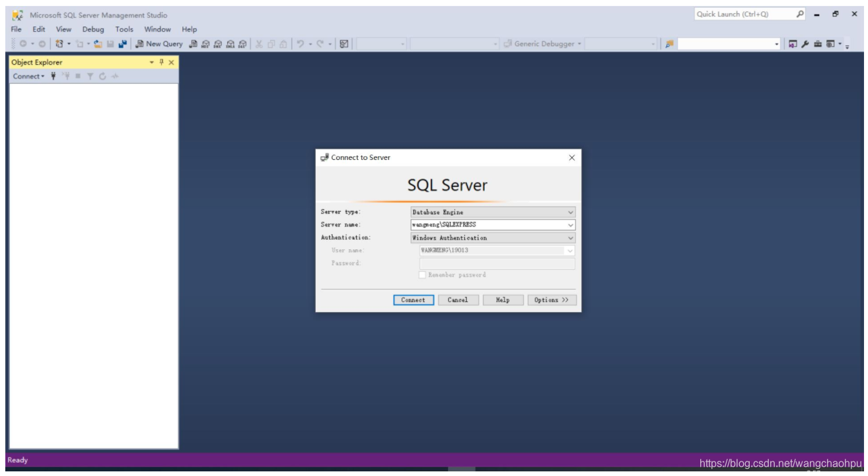Click the Filter funnel icon in Object Explorer
This screenshot has height=476, width=868.
point(89,76)
